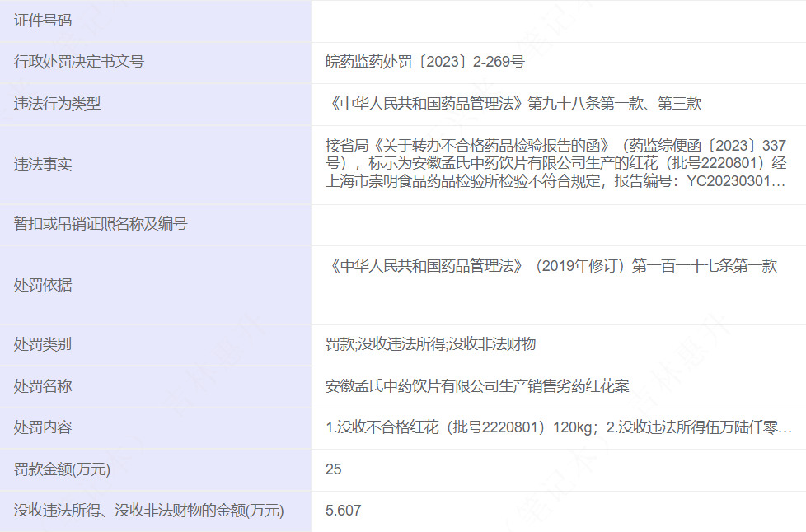Click the 处罚内容 text starting 1.没收不合格红花
The height and width of the screenshot is (532, 806).
[559, 427]
